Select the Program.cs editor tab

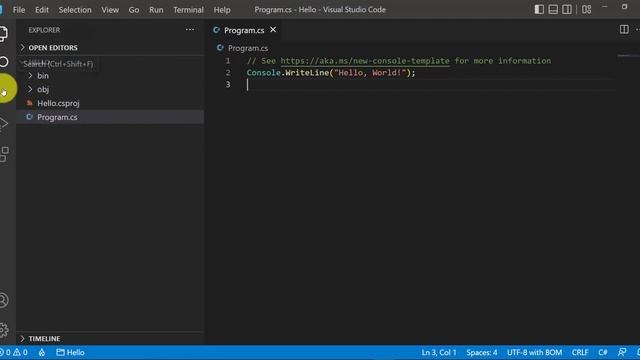244,30
